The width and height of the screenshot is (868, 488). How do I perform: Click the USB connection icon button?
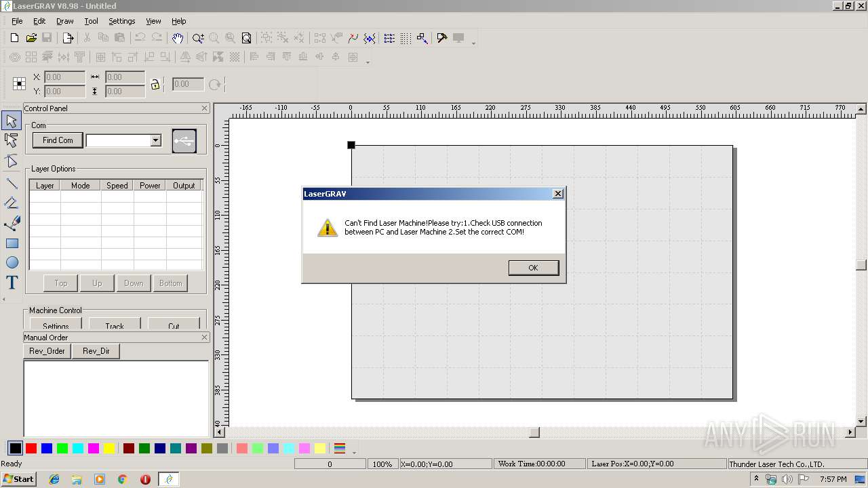pos(184,141)
